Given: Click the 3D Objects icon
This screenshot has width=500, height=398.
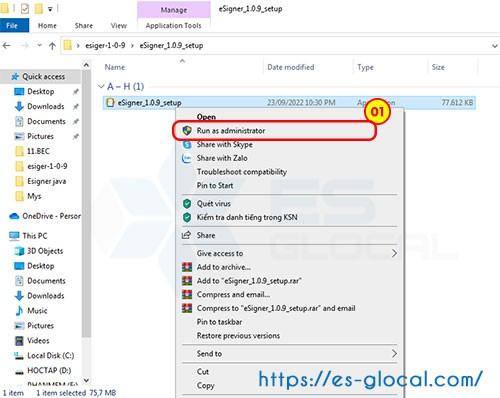Looking at the screenshot, I should [x=19, y=251].
